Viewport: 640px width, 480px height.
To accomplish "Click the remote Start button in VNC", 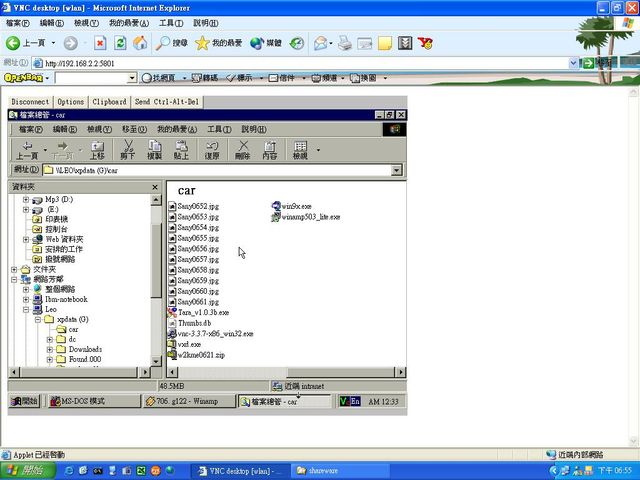I will (x=25, y=401).
